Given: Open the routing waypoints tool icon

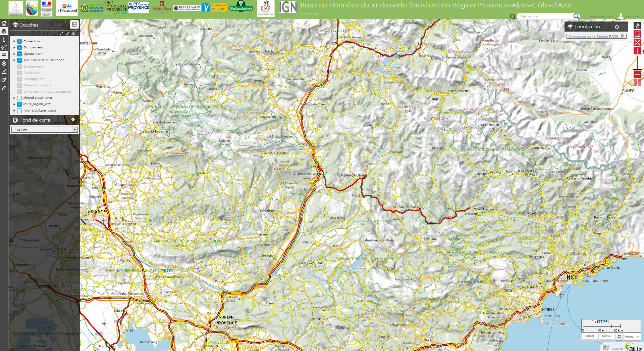Looking at the screenshot, I should click(4, 47).
